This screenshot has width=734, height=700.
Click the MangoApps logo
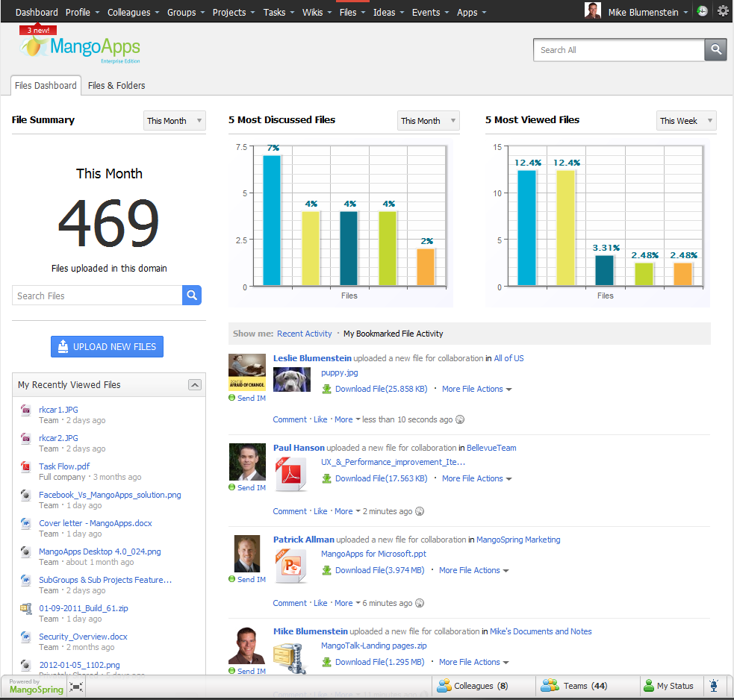click(x=80, y=49)
